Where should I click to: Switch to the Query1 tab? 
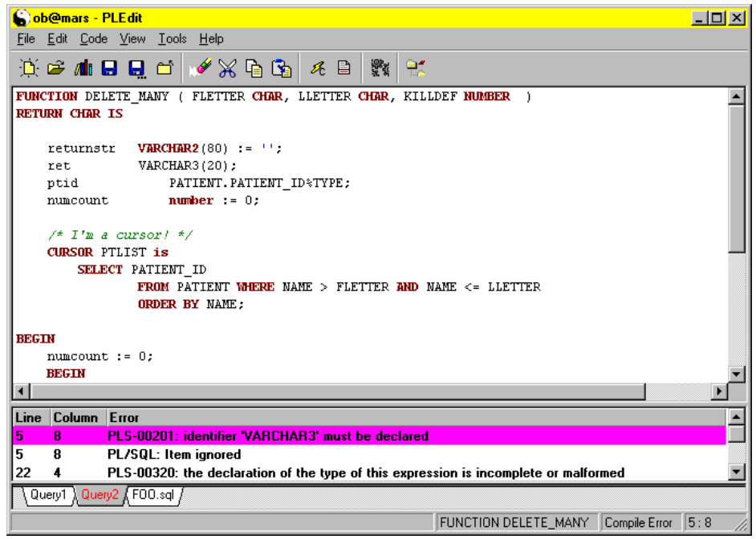click(47, 495)
